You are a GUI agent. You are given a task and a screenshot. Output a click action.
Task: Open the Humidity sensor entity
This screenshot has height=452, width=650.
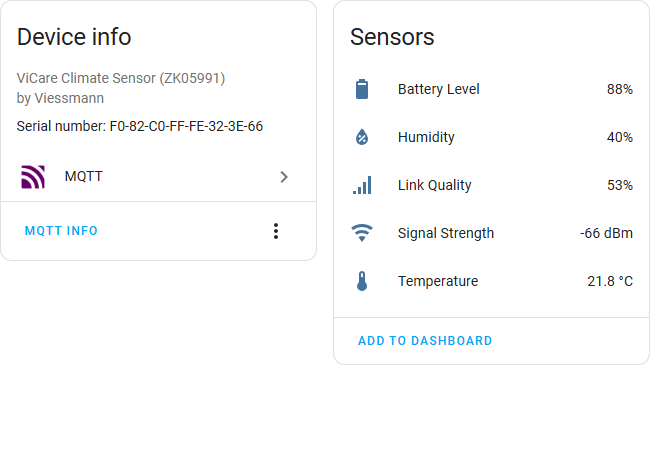(x=426, y=137)
